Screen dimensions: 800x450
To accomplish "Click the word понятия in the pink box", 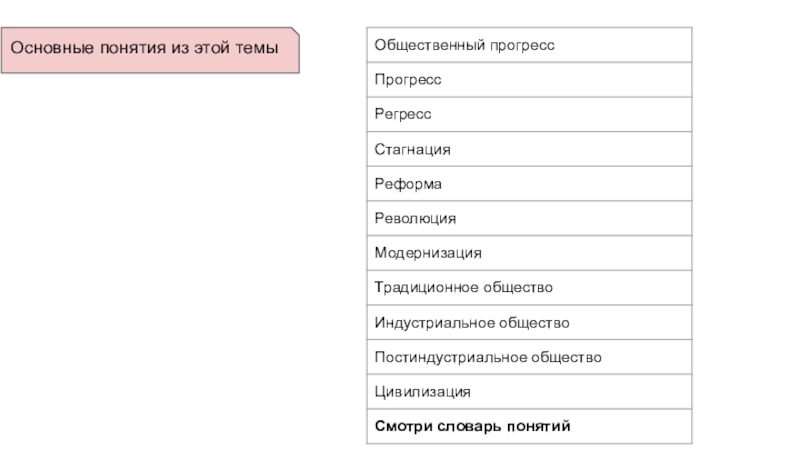I will [133, 48].
